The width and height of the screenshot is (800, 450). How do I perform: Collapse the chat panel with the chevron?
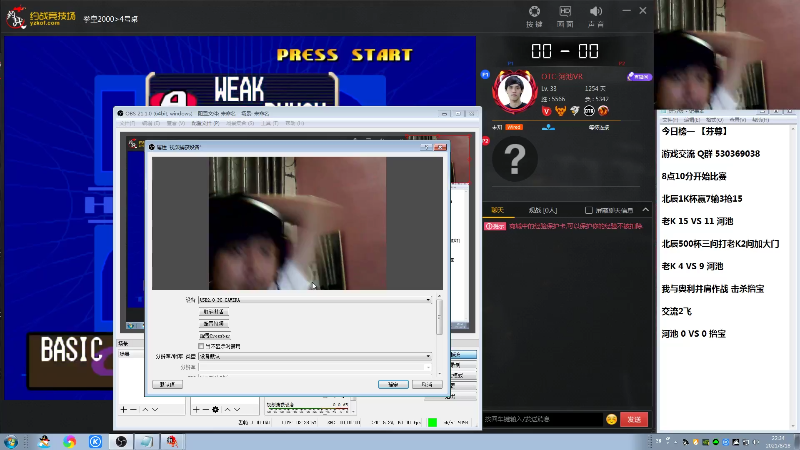pyautogui.click(x=646, y=210)
